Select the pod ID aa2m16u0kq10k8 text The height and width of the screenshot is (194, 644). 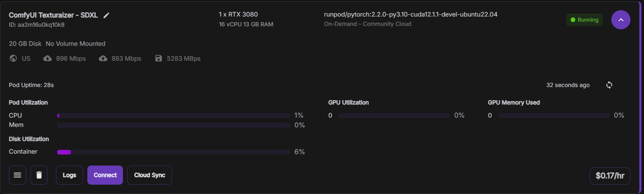click(x=37, y=25)
